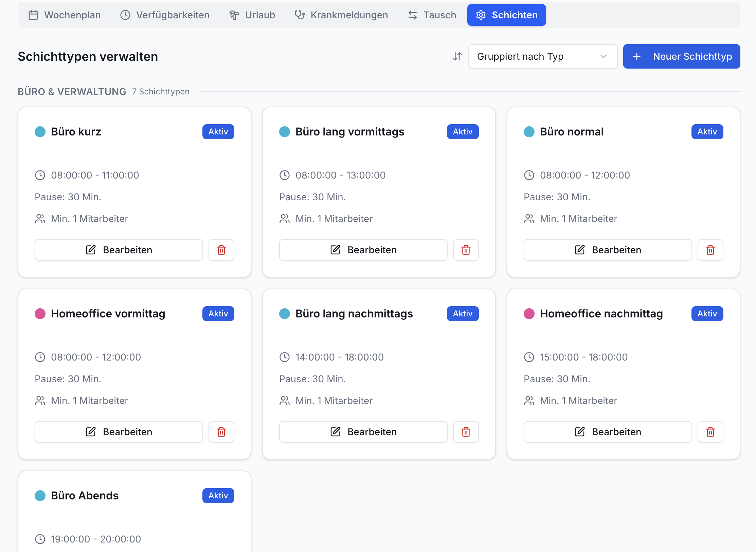This screenshot has height=552, width=756.
Task: Delete the Büro lang vormittags shift
Action: tap(466, 250)
